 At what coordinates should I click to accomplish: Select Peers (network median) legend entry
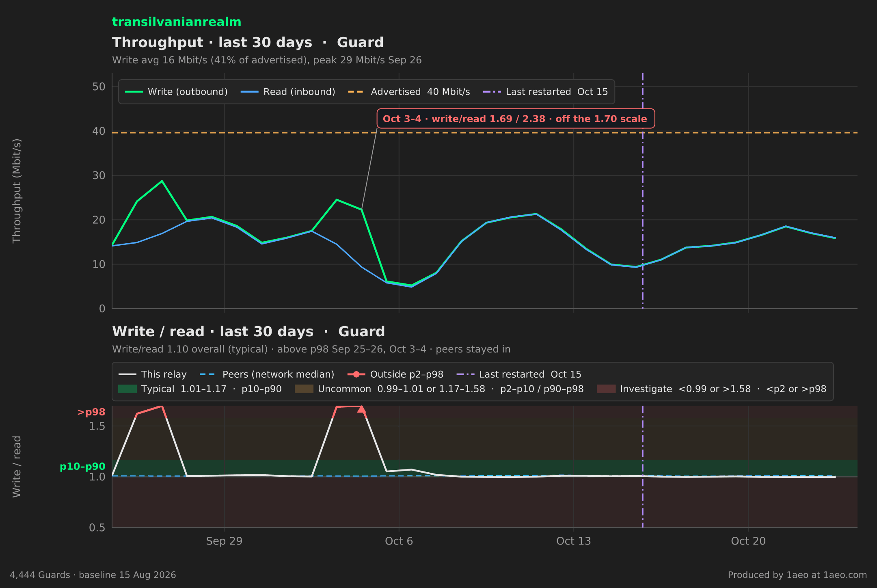(267, 374)
